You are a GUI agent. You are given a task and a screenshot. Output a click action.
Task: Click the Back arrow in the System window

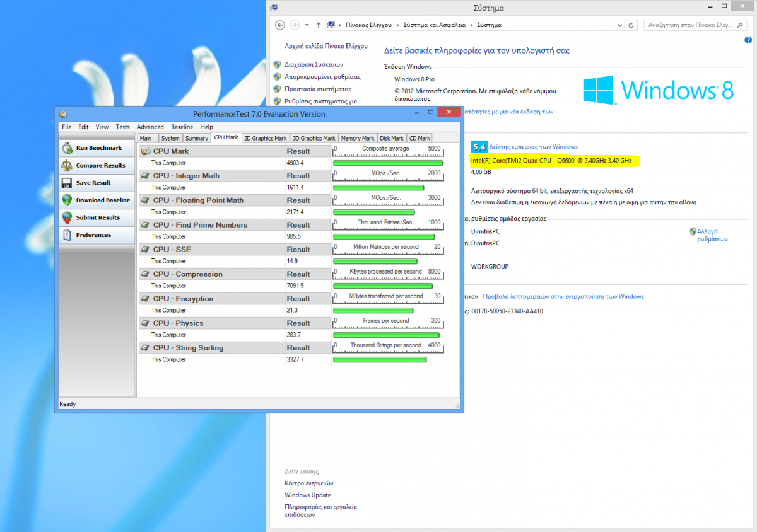pyautogui.click(x=280, y=25)
